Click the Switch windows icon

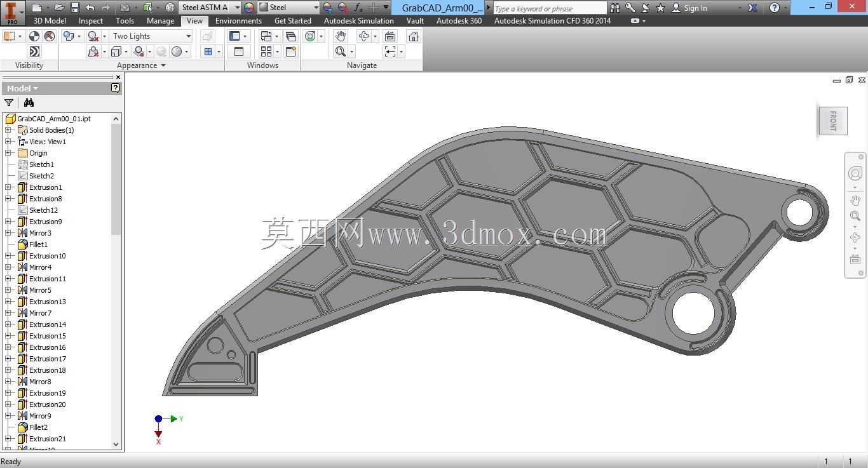(266, 36)
